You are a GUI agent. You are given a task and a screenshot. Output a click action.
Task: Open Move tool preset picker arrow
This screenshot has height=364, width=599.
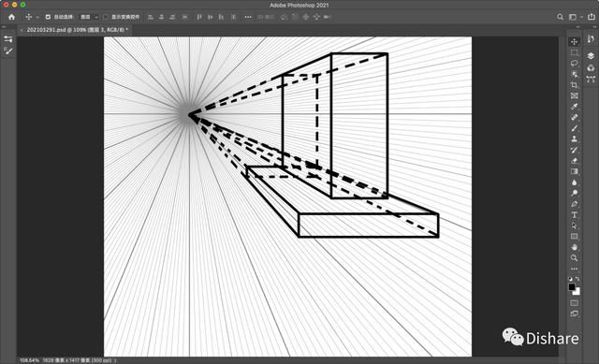coord(37,17)
